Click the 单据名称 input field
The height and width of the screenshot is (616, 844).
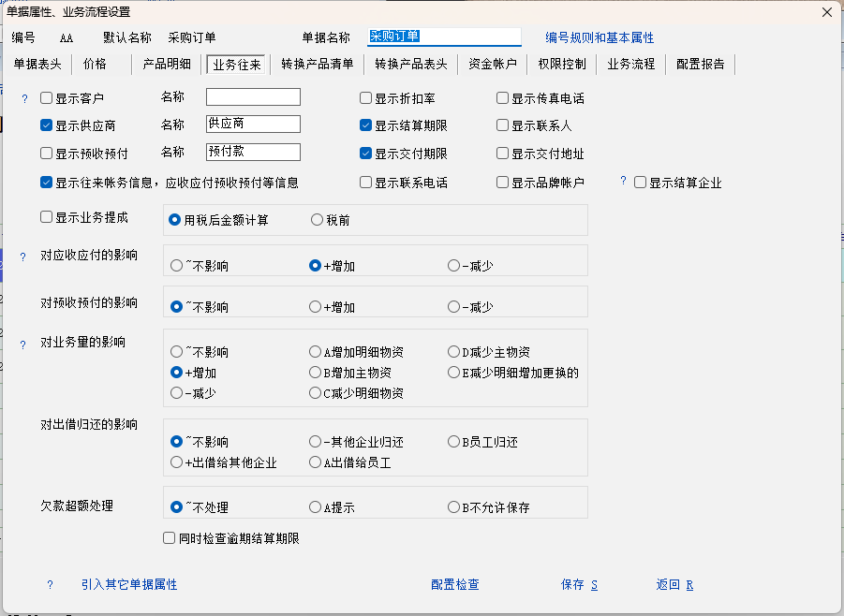pyautogui.click(x=443, y=37)
